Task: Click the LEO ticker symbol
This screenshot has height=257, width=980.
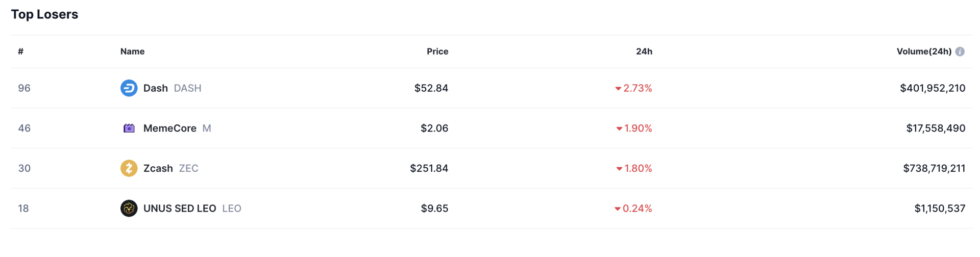Action: tap(232, 209)
